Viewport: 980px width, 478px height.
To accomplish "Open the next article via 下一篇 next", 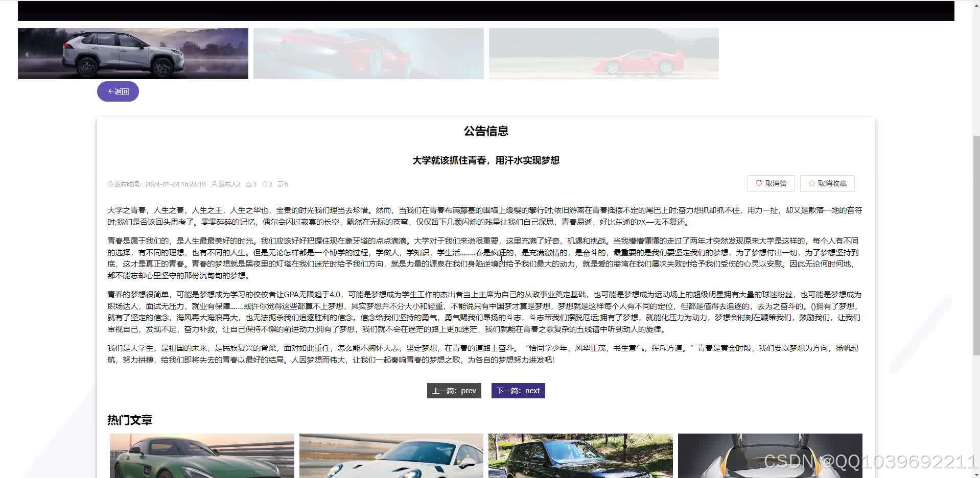I will pyautogui.click(x=518, y=390).
